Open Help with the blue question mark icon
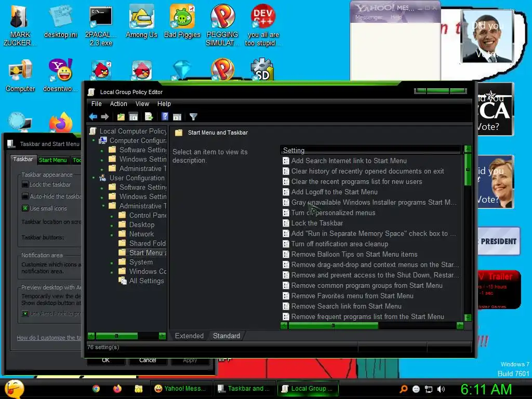The image size is (532, 399). [165, 117]
